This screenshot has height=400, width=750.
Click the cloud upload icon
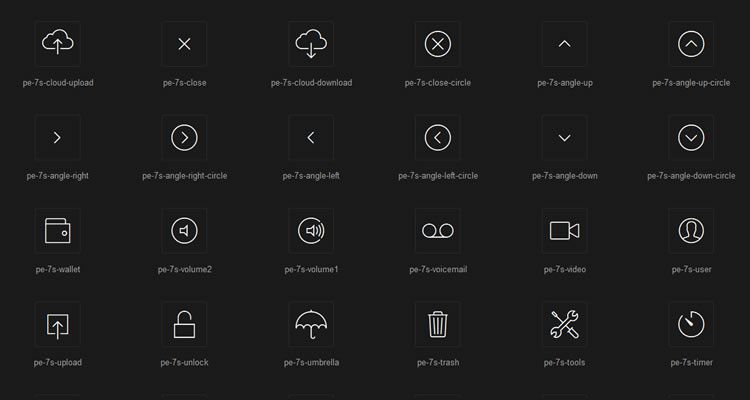pos(58,43)
